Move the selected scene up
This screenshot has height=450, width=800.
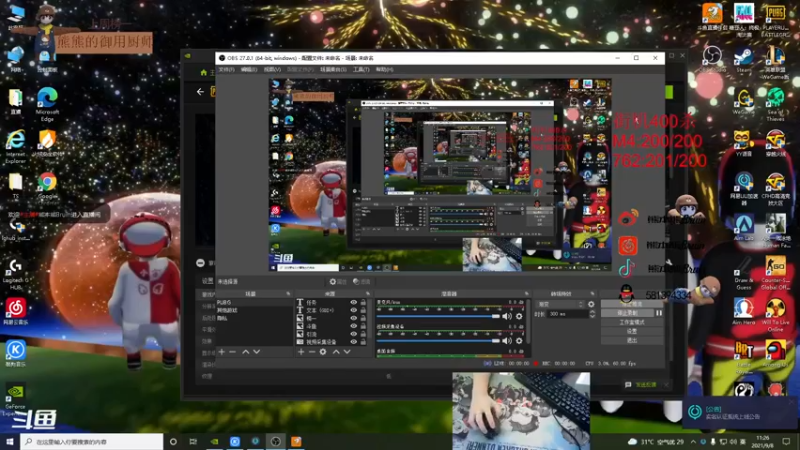pyautogui.click(x=245, y=352)
